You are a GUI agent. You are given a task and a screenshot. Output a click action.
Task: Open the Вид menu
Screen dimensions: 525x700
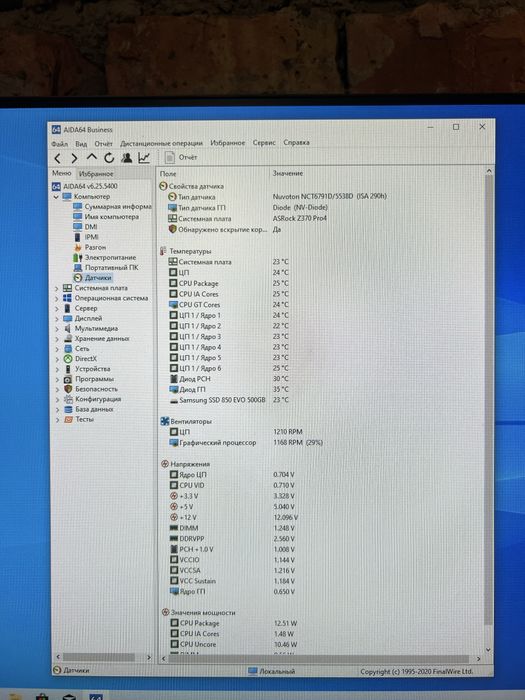pyautogui.click(x=81, y=144)
